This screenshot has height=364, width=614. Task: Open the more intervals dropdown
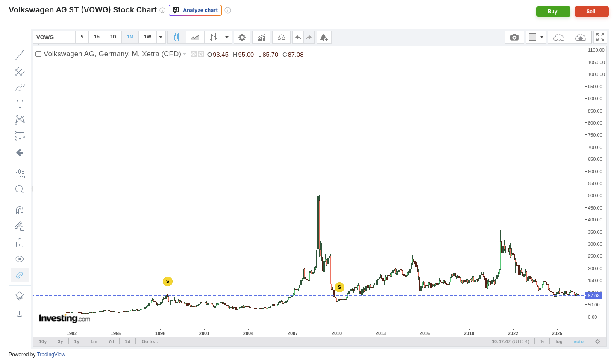[x=161, y=37]
